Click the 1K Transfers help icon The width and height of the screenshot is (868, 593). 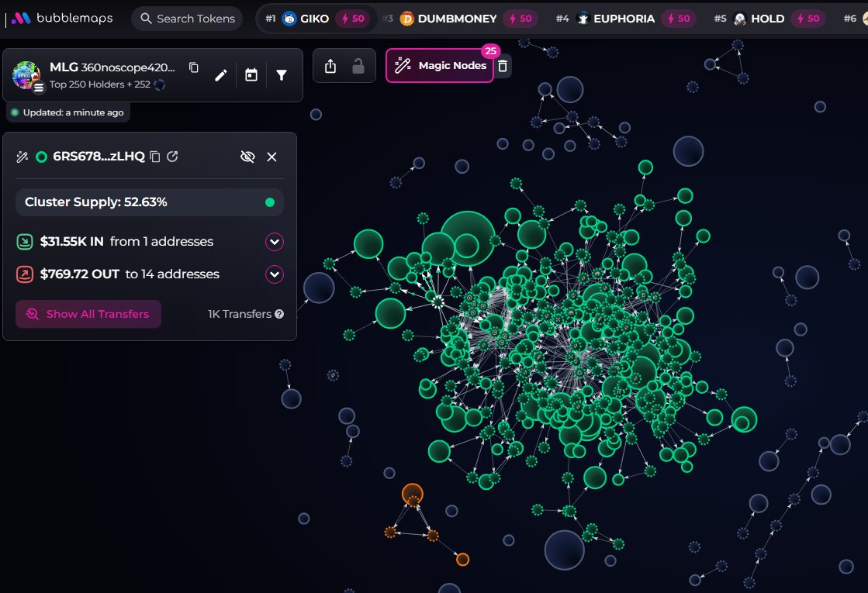(x=279, y=314)
